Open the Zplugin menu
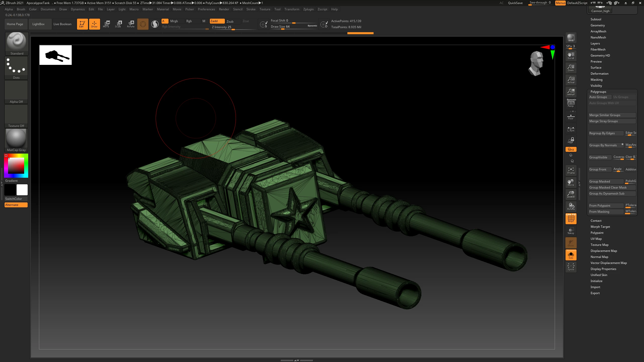Image resolution: width=644 pixels, height=362 pixels. [308, 9]
